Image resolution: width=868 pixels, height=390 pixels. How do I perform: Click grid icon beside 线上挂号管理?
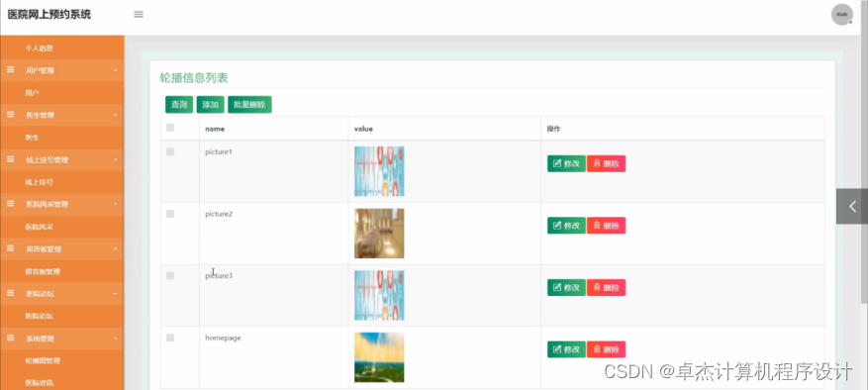tap(11, 159)
